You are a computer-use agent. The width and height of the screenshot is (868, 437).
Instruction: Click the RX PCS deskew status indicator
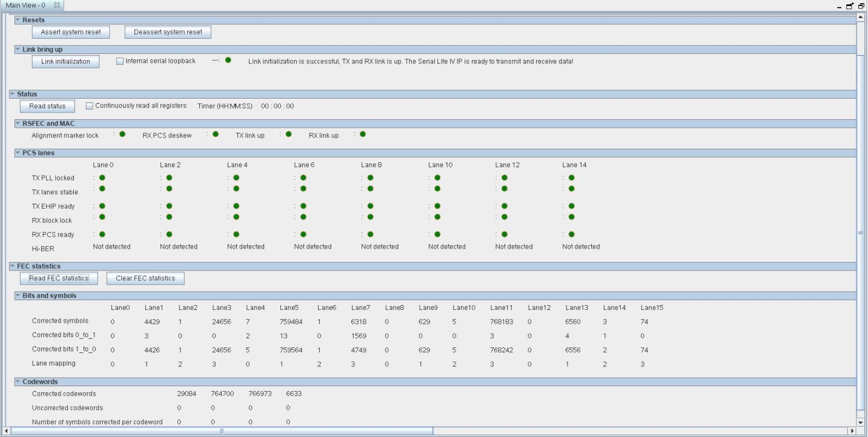(x=216, y=134)
